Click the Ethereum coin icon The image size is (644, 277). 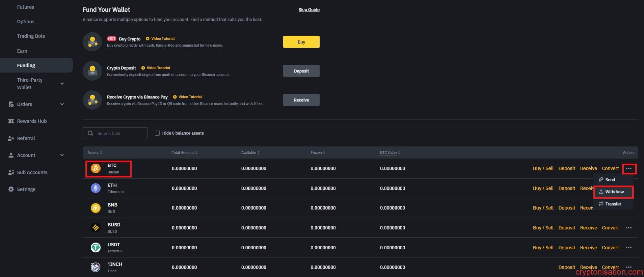[x=96, y=188]
